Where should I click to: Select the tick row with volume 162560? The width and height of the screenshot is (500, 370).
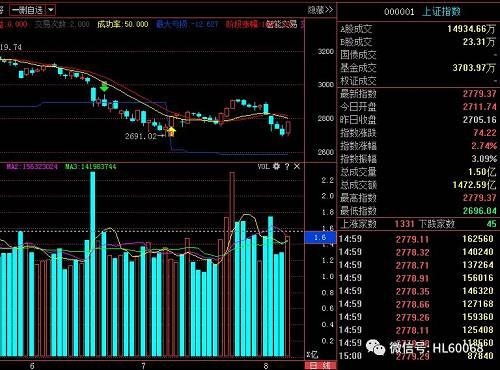tap(416, 239)
